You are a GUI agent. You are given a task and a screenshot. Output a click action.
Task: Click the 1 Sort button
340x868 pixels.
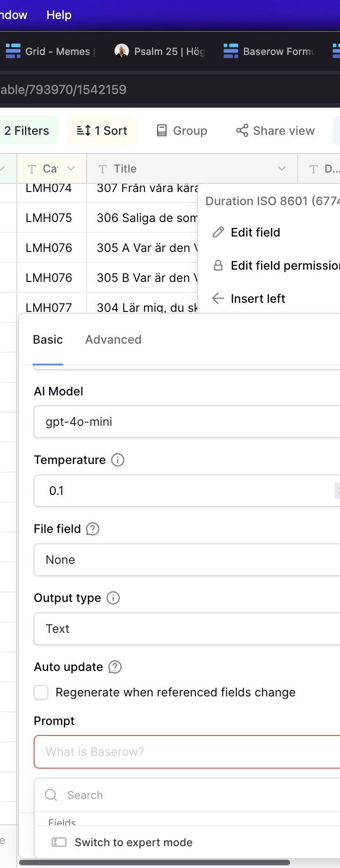coord(102,131)
